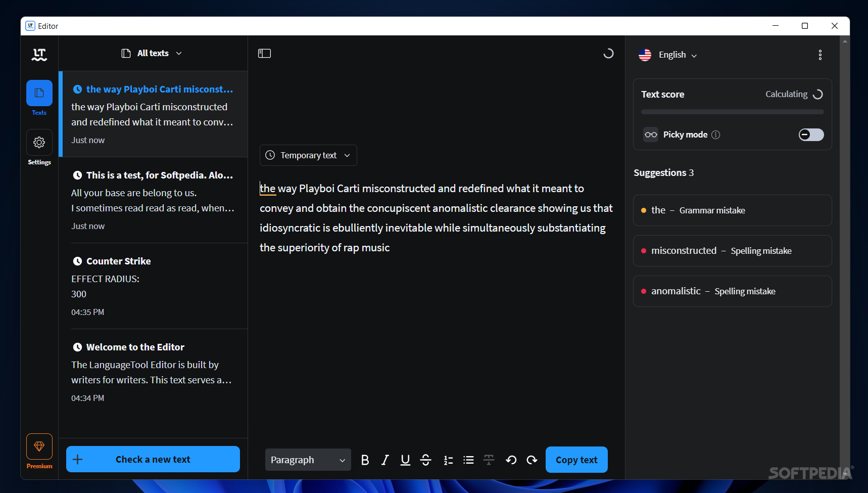Open the Softpedia test text entry
The height and width of the screenshot is (493, 868).
[153, 200]
